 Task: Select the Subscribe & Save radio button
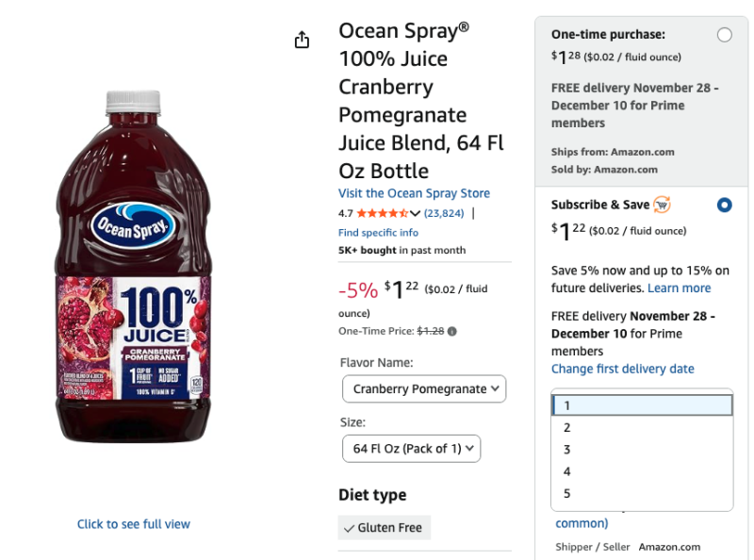[x=724, y=204]
